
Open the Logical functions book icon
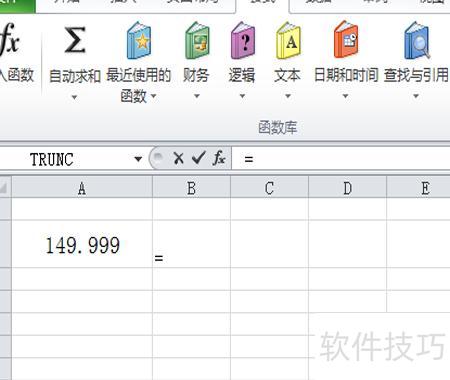tap(243, 40)
